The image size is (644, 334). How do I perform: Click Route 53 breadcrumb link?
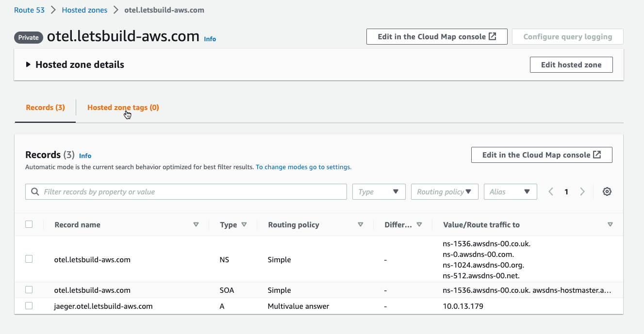[30, 10]
